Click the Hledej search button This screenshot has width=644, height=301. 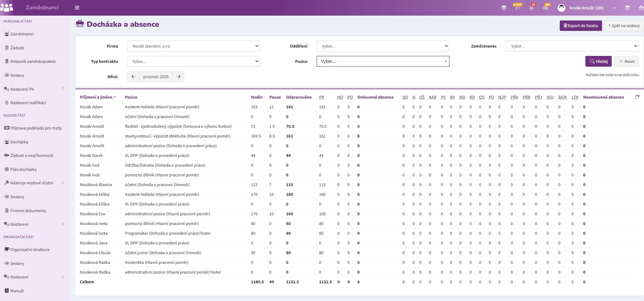[x=599, y=61]
